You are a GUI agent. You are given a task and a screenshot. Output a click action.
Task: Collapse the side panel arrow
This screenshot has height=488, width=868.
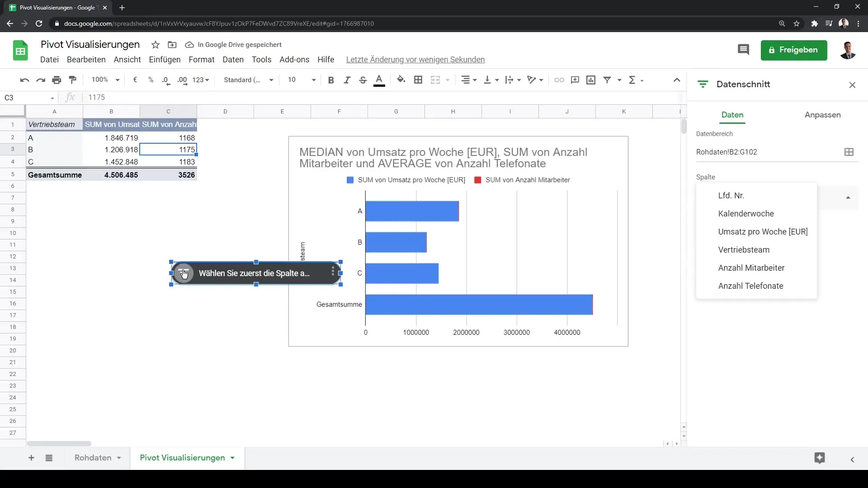(852, 460)
